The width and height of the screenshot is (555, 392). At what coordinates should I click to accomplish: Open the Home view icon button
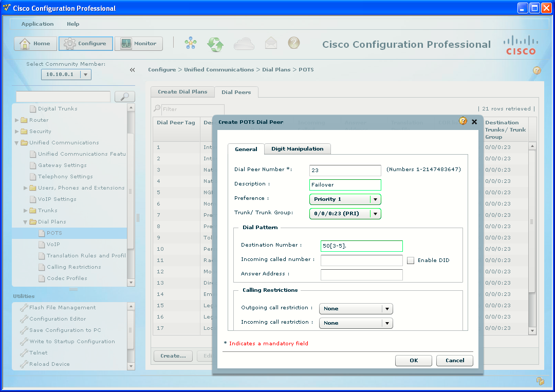pos(35,44)
